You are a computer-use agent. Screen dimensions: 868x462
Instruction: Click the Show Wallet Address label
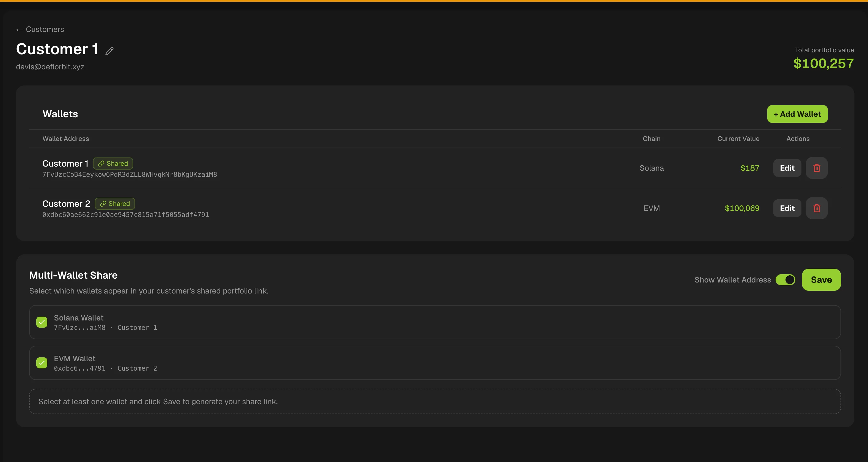732,280
